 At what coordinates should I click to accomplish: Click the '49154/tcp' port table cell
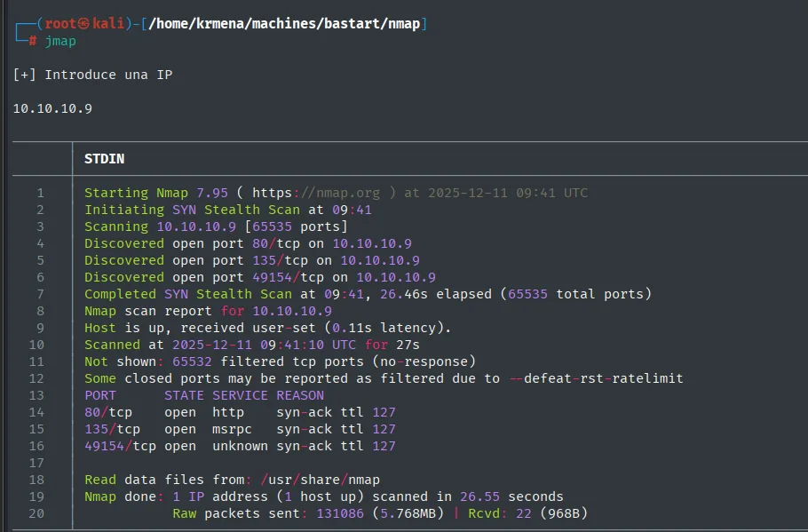tap(120, 446)
